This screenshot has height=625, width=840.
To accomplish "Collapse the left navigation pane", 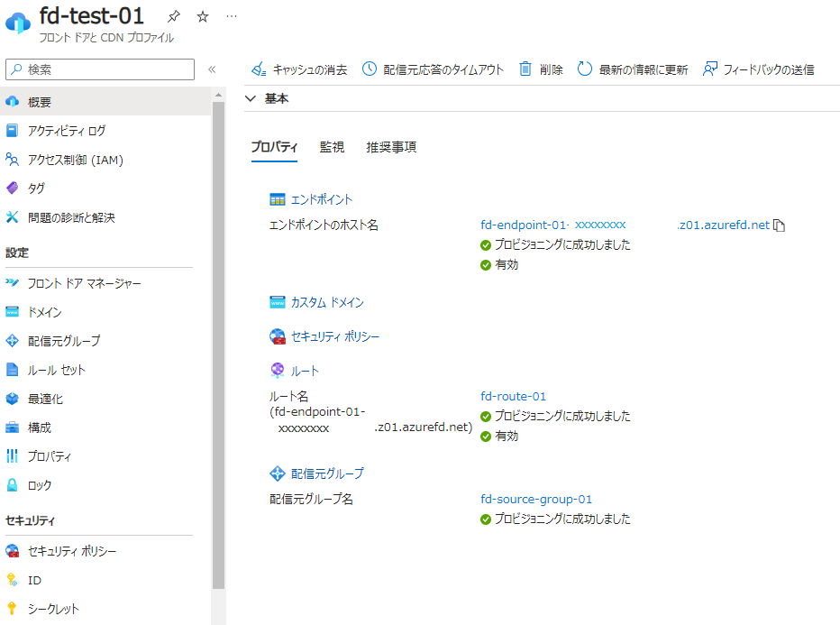I will (x=212, y=69).
